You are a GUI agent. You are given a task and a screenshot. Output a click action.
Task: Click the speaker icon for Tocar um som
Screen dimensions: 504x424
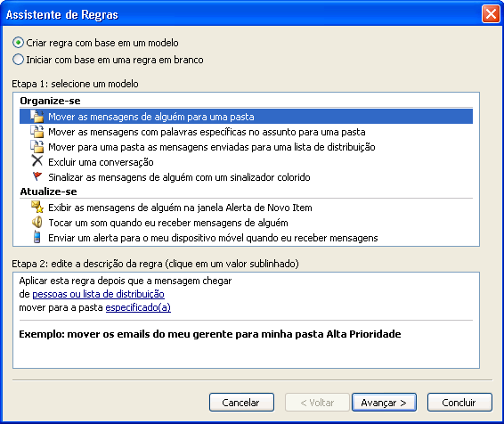37,222
